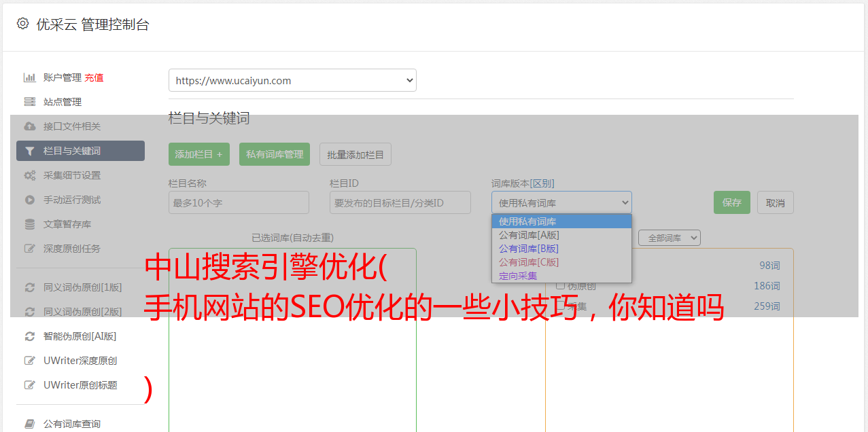This screenshot has height=432, width=868.
Task: Open 账户管理 in the sidebar
Action: coord(63,77)
